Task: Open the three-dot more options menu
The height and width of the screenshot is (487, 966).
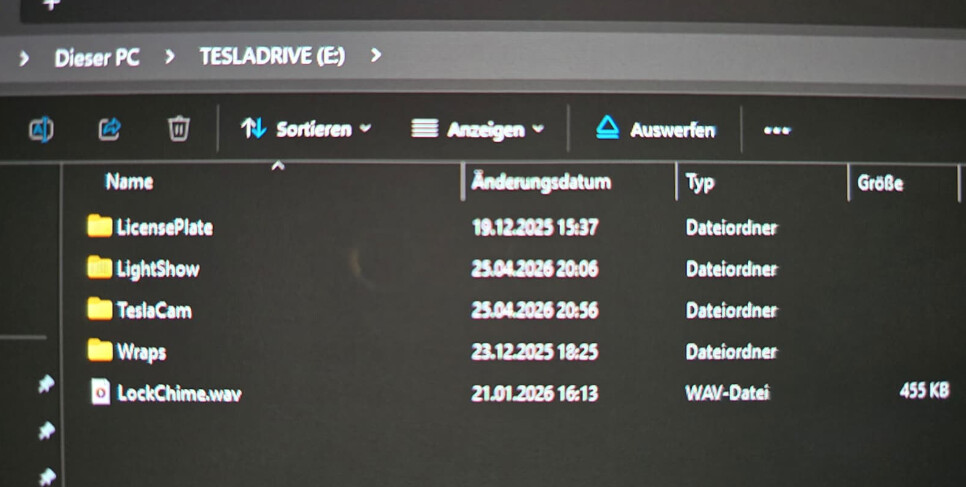Action: click(777, 130)
